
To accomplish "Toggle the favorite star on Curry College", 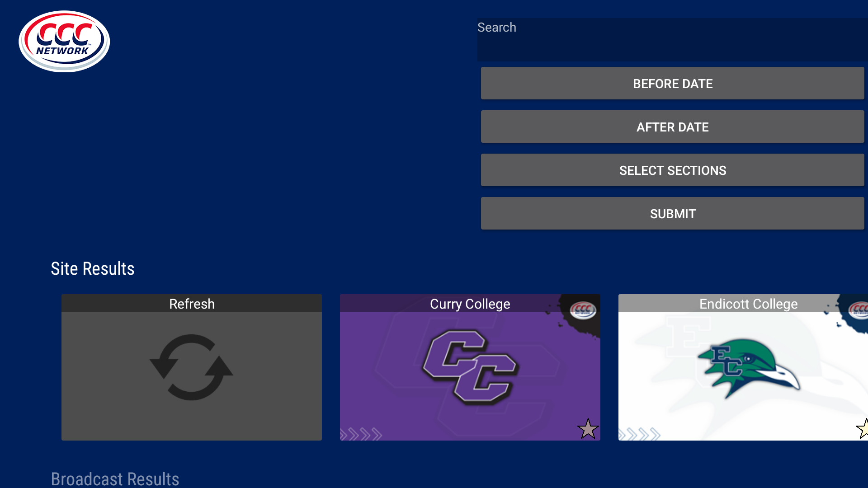I will (x=588, y=429).
